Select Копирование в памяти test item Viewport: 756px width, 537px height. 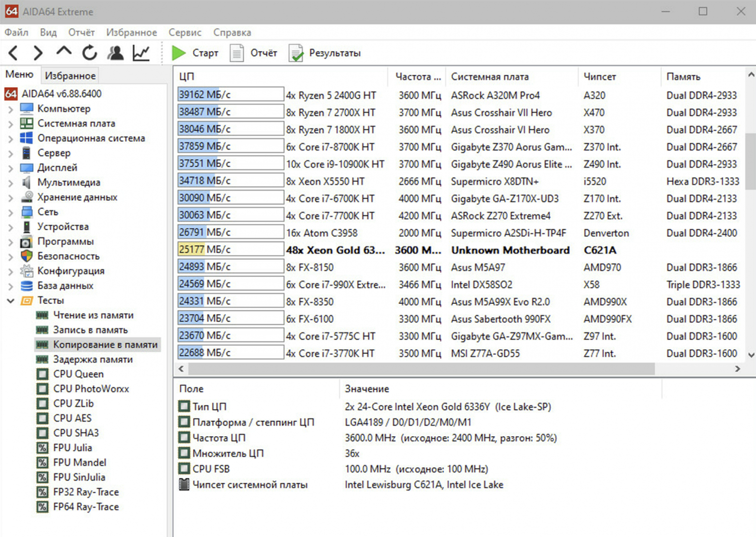click(x=97, y=345)
